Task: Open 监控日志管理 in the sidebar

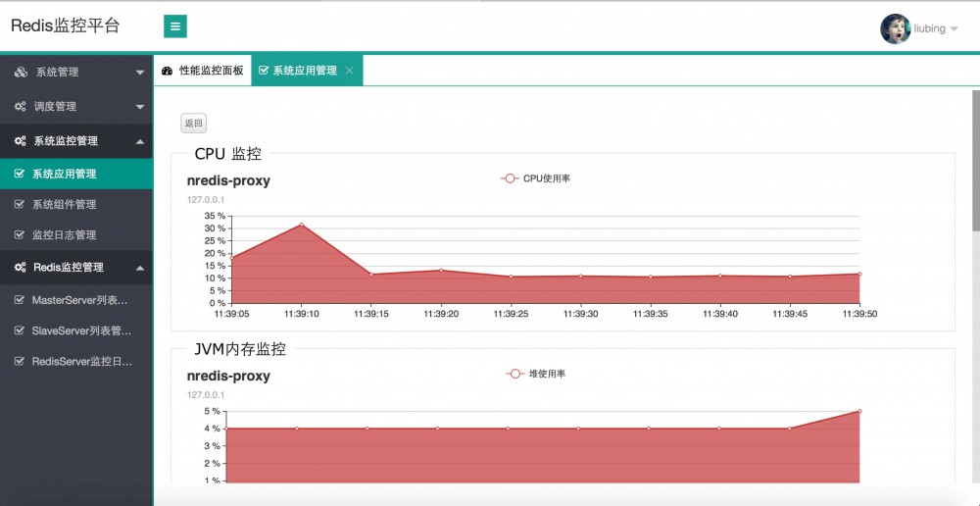Action: point(76,235)
